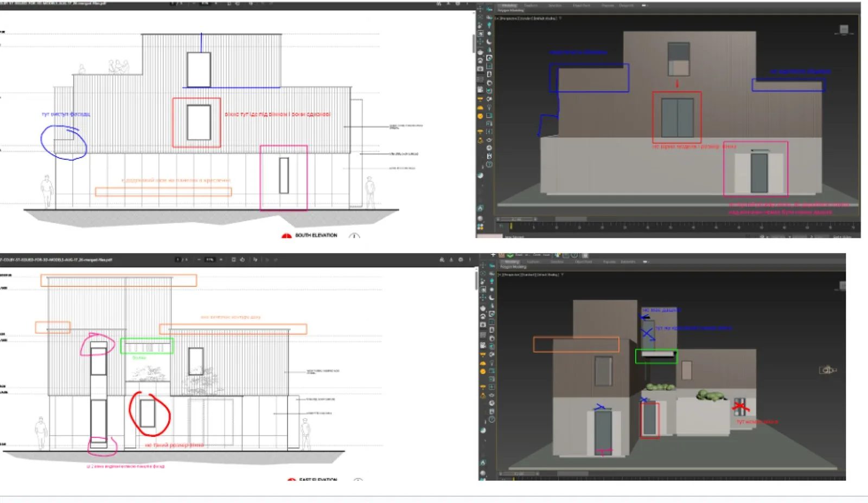The width and height of the screenshot is (868, 503).
Task: Select yellow circle icon in upper 3ds Max toolbar
Action: click(480, 116)
